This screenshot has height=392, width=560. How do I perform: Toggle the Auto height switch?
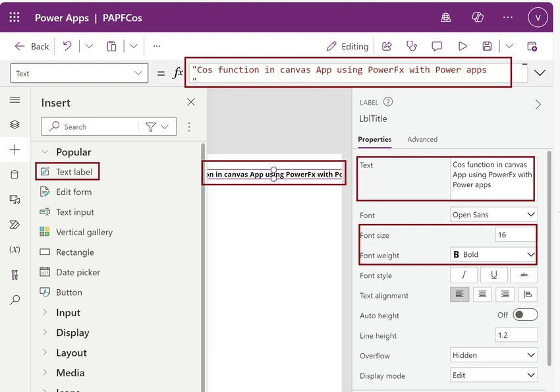click(525, 314)
